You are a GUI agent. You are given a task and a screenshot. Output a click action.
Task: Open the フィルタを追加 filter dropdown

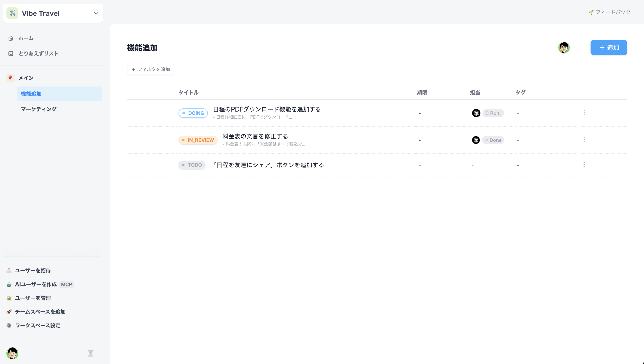[151, 69]
